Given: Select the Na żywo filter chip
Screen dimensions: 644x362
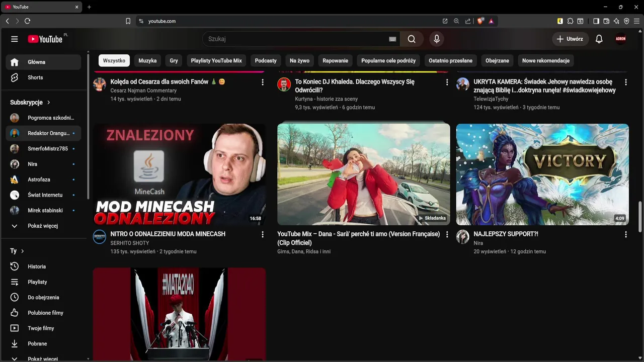Looking at the screenshot, I should point(300,60).
